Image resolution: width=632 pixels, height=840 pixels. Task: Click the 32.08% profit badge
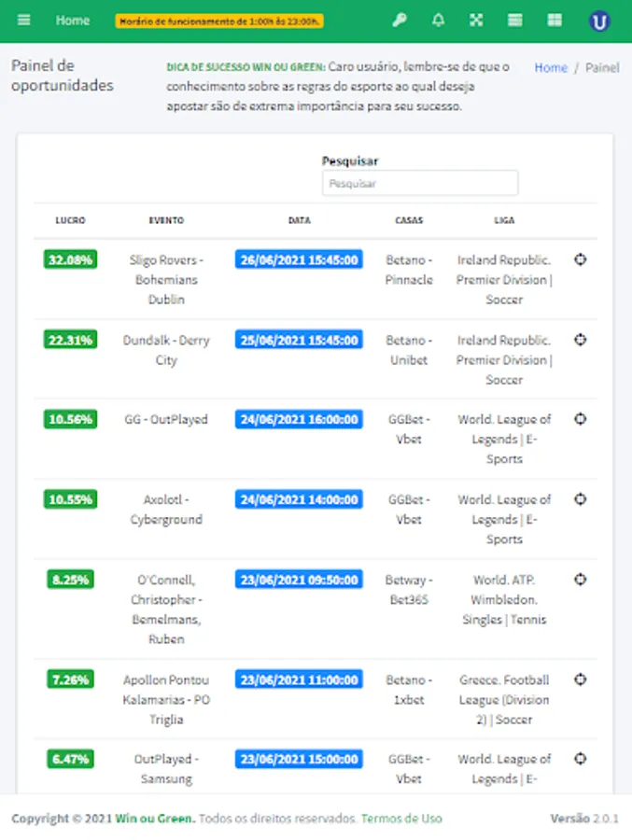click(70, 259)
